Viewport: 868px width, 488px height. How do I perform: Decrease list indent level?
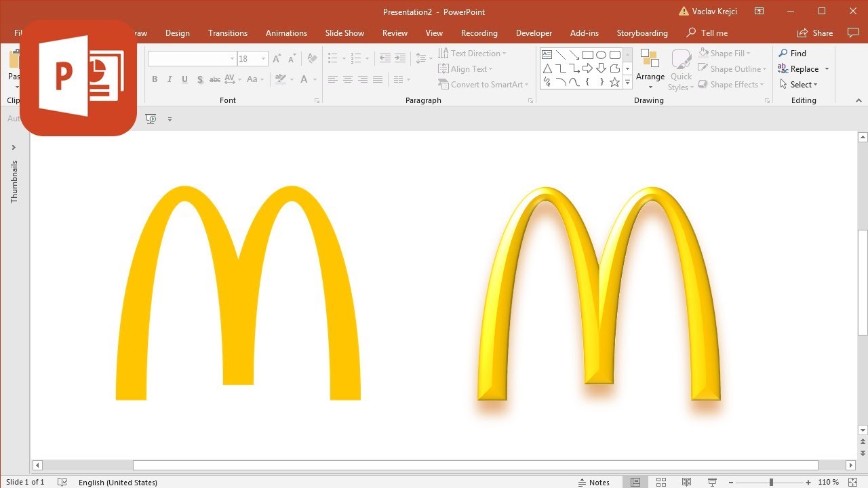point(385,58)
